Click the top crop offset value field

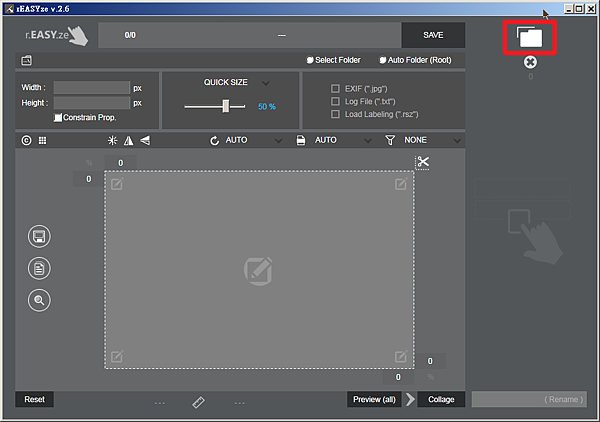click(x=121, y=163)
